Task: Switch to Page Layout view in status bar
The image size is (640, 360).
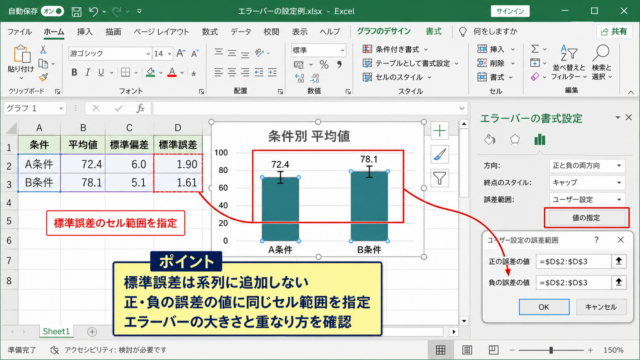Action: 467,350
